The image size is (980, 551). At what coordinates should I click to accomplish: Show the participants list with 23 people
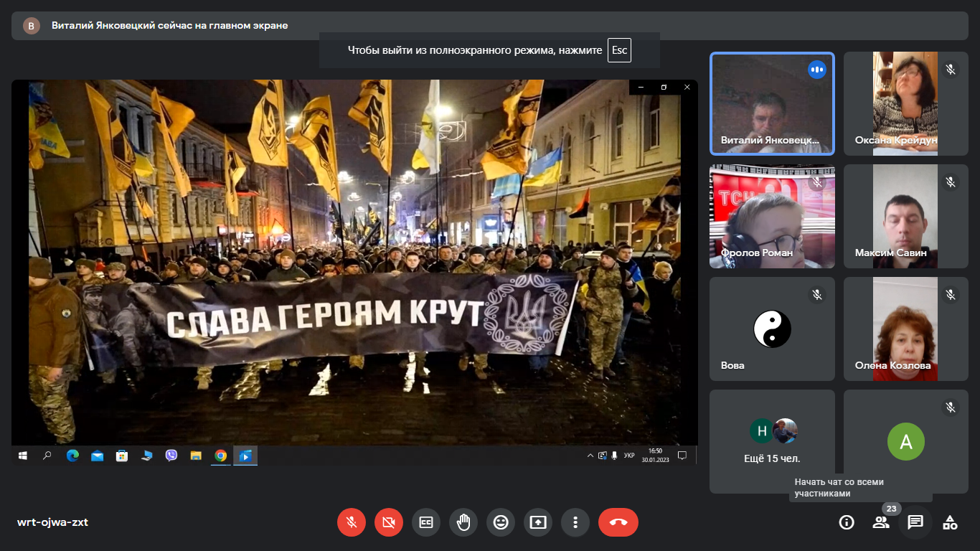881,522
